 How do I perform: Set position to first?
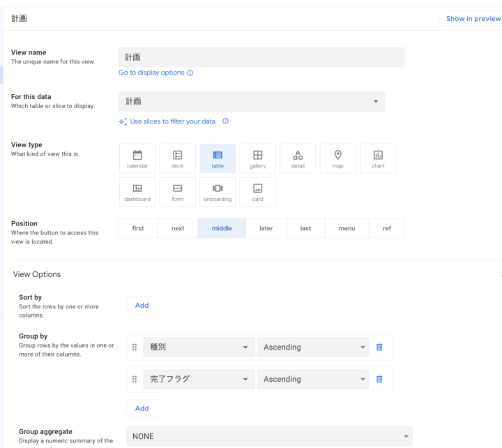click(x=138, y=228)
